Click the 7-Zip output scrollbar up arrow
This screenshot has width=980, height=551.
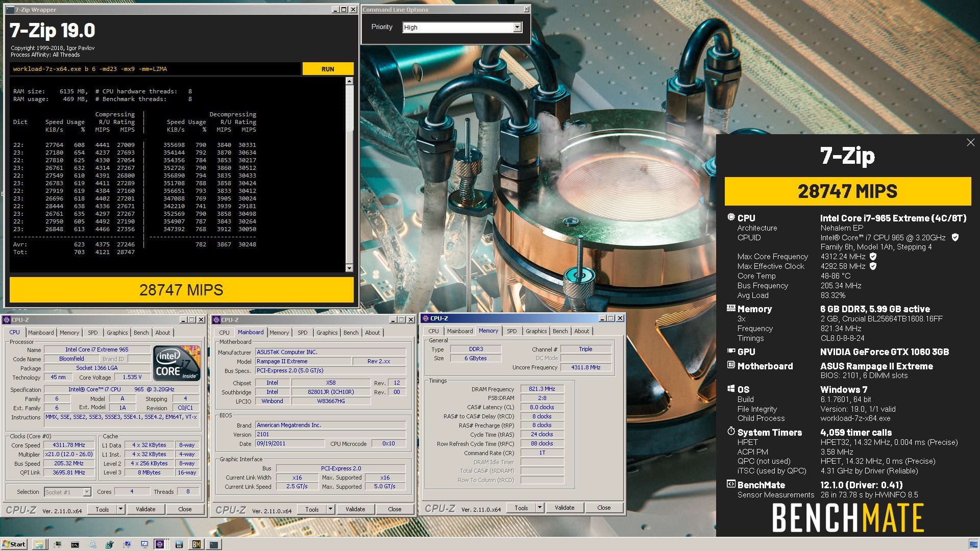pos(349,81)
